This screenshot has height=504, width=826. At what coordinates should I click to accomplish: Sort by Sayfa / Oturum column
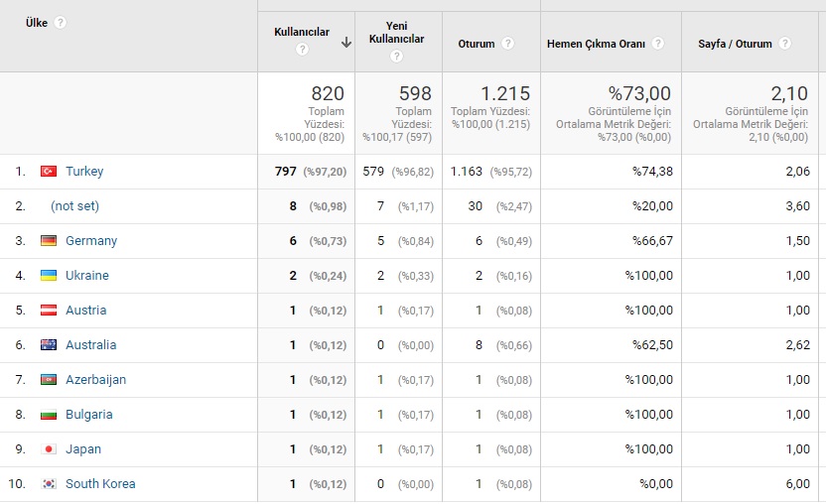tap(734, 44)
